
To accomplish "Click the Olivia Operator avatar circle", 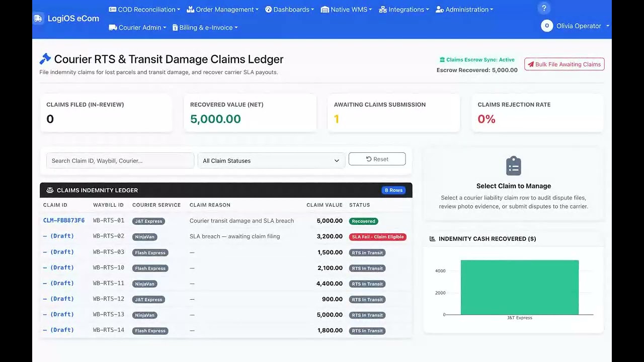I will [x=547, y=26].
